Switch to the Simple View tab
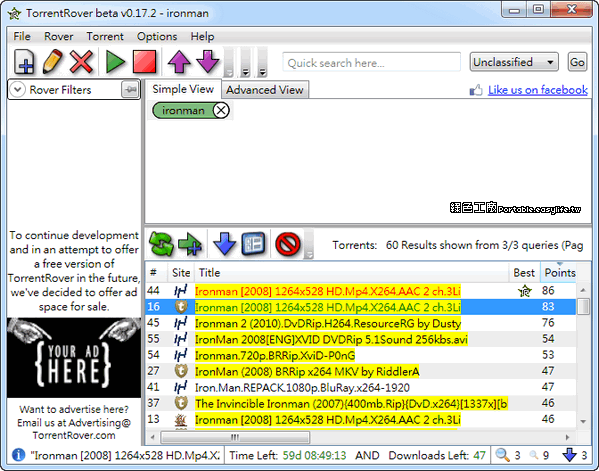The height and width of the screenshot is (471, 599). 183,89
